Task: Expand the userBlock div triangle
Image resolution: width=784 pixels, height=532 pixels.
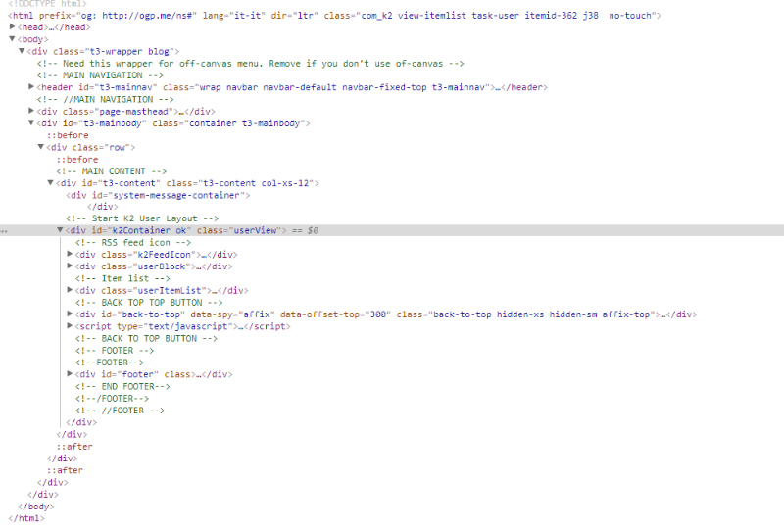Action: [x=70, y=266]
